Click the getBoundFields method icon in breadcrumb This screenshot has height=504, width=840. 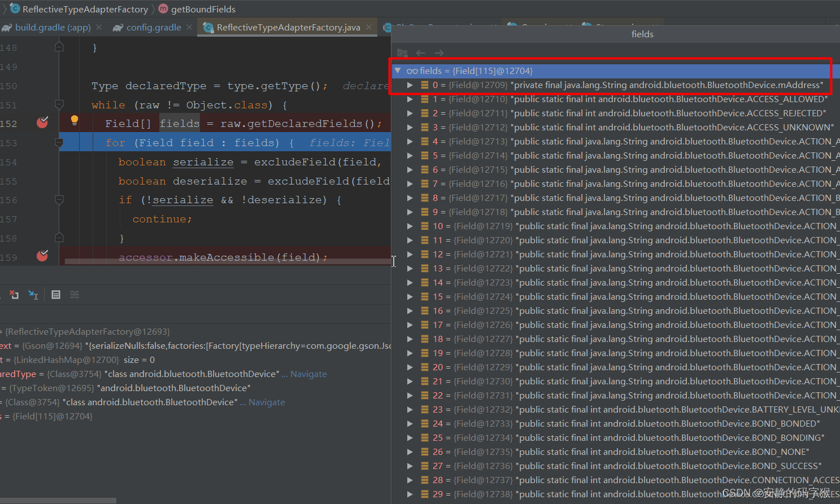tap(163, 9)
